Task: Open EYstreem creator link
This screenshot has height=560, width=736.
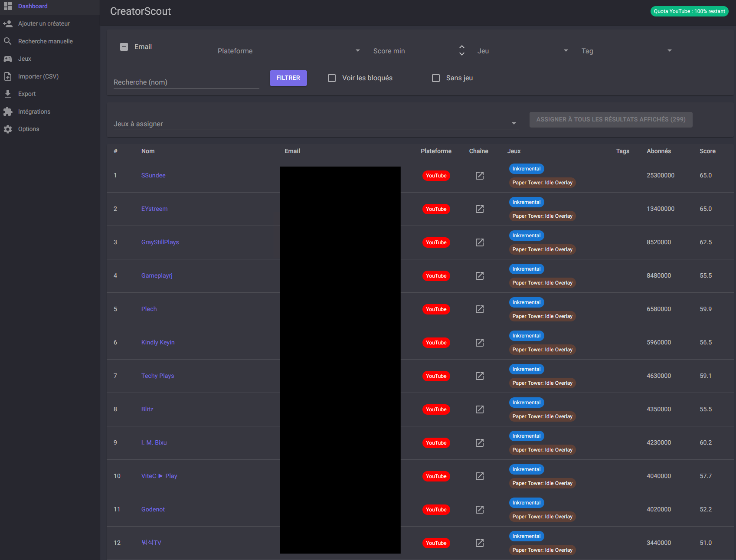Action: [x=154, y=209]
